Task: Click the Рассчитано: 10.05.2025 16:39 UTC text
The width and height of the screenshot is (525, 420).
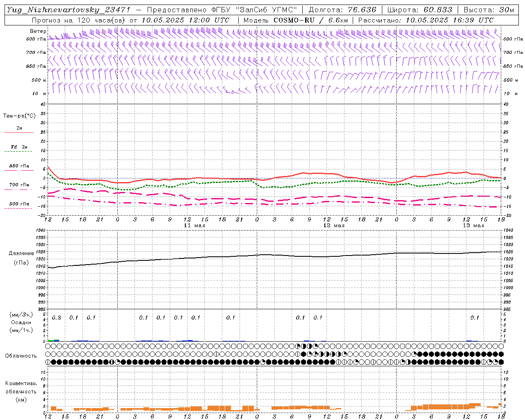Action: coord(426,20)
